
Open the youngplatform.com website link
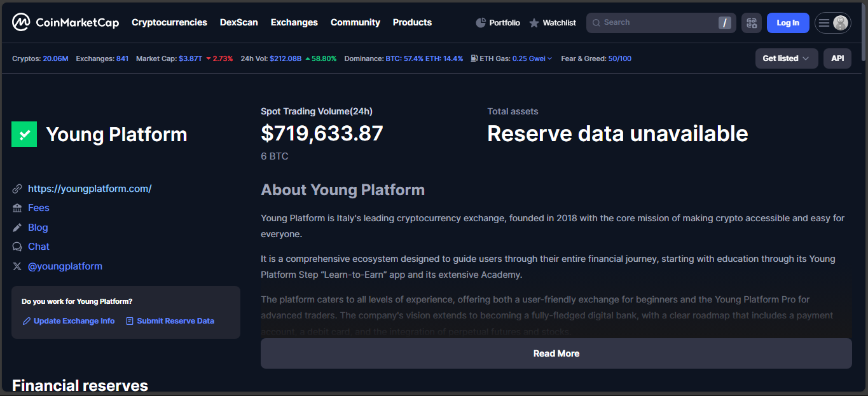[x=90, y=189]
